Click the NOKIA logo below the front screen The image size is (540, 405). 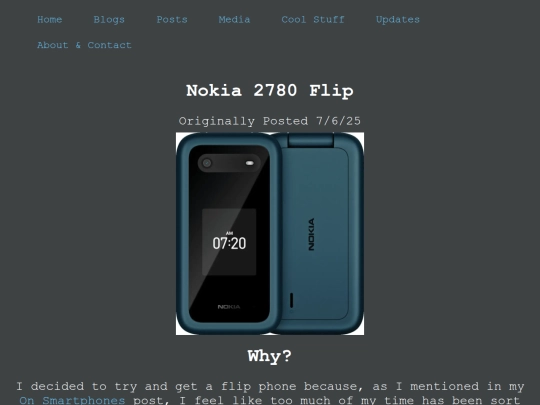[229, 307]
